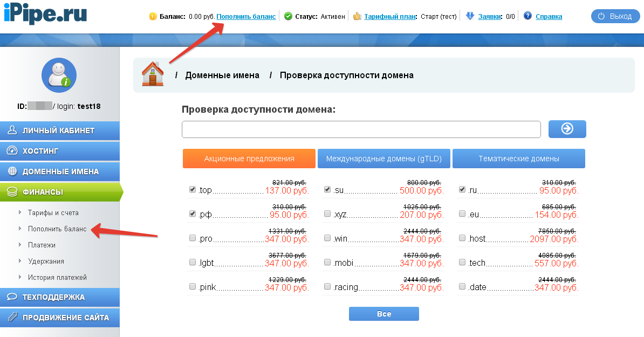Open the Тематические домены tab
The height and width of the screenshot is (337, 644).
pyautogui.click(x=518, y=159)
